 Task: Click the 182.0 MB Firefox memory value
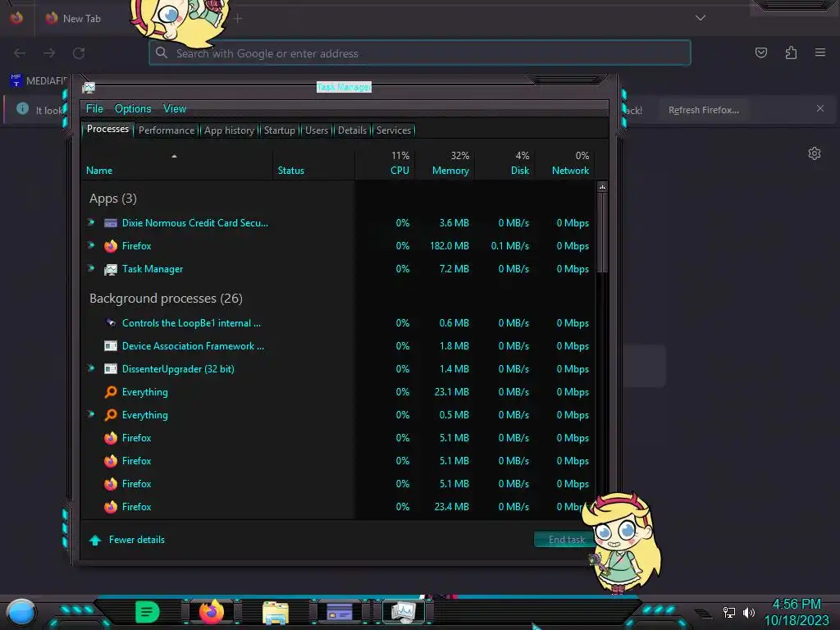pyautogui.click(x=449, y=246)
